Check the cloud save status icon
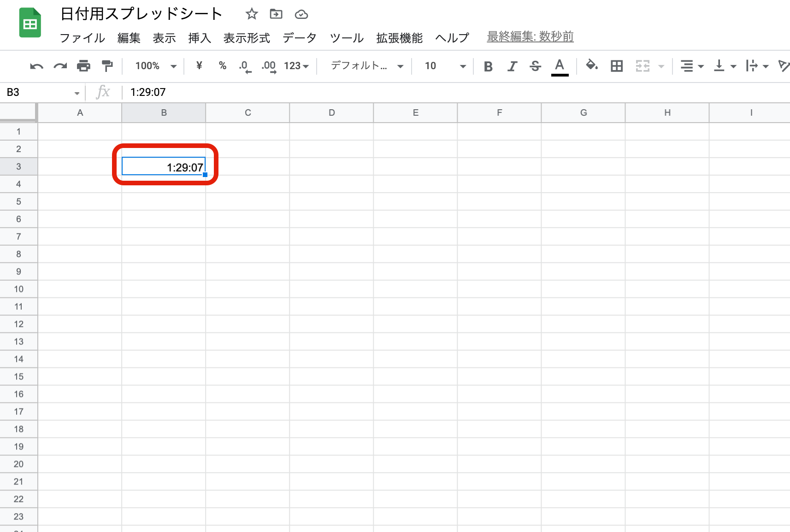Viewport: 790px width, 532px height. coord(301,15)
